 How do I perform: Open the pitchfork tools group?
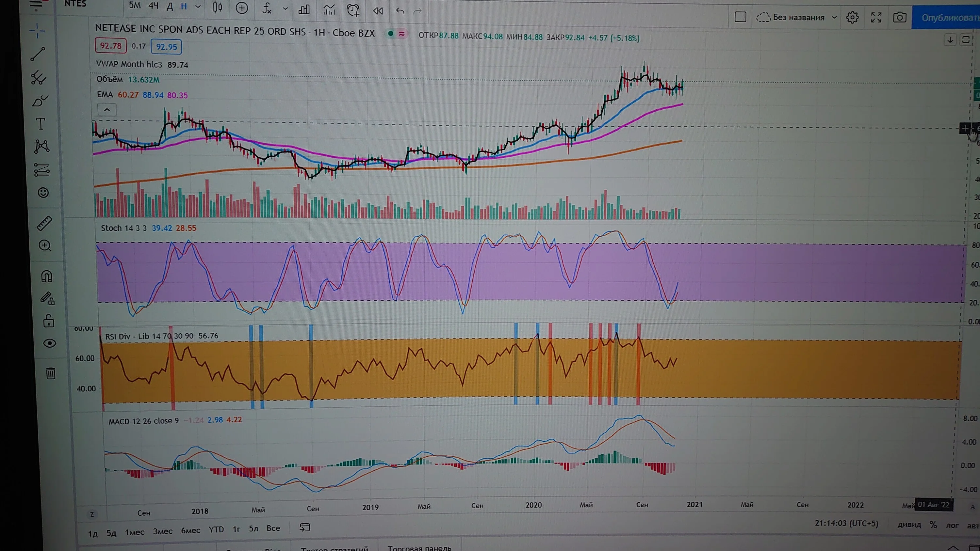click(39, 78)
